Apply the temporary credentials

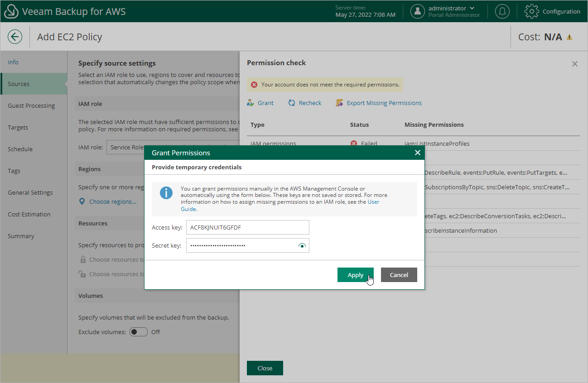(355, 275)
